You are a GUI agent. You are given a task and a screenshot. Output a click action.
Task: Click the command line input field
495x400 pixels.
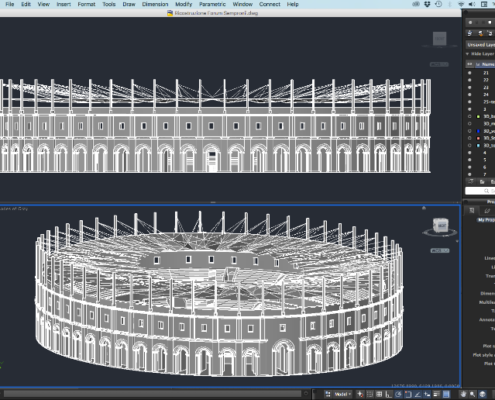pos(152,394)
